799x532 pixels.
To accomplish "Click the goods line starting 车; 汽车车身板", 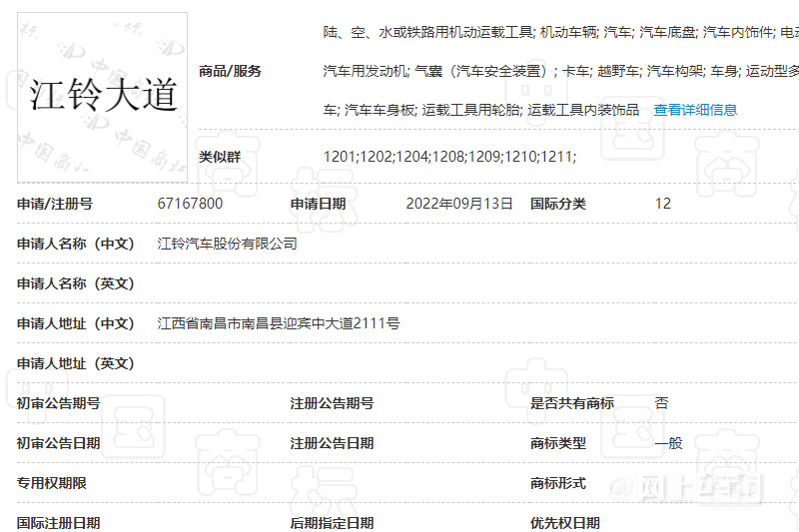I will (x=481, y=110).
